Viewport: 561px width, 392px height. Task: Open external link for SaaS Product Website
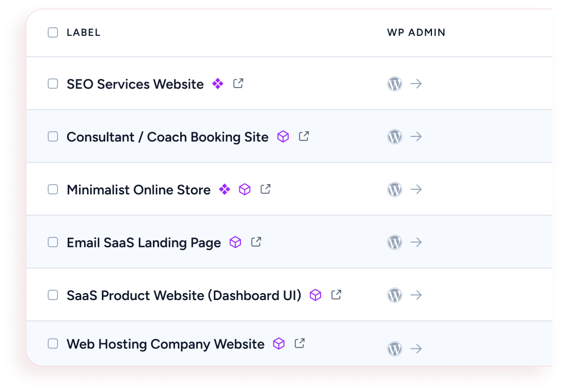coord(336,295)
